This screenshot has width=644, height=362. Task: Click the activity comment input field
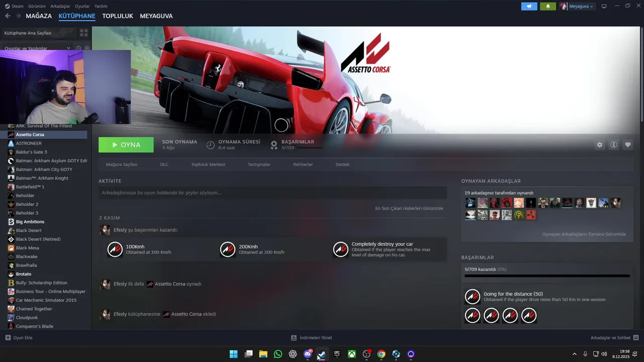coord(273,193)
